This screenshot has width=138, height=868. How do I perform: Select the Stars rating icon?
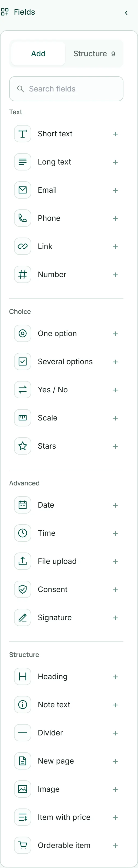(x=22, y=446)
